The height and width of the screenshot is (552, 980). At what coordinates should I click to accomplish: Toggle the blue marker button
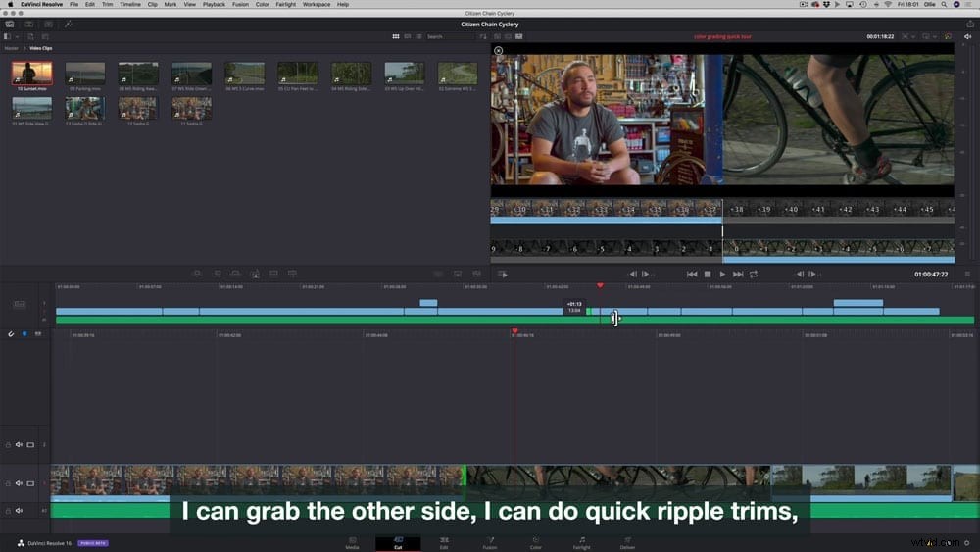tap(24, 333)
